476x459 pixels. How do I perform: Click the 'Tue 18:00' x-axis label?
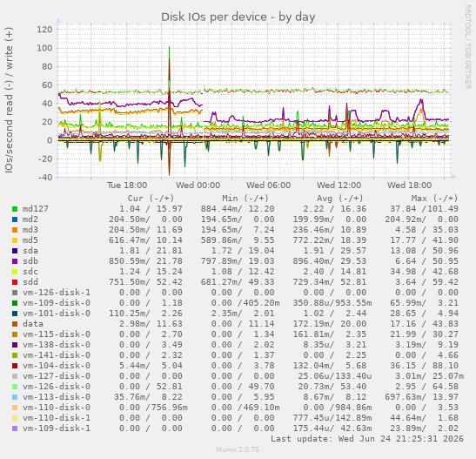pyautogui.click(x=127, y=186)
